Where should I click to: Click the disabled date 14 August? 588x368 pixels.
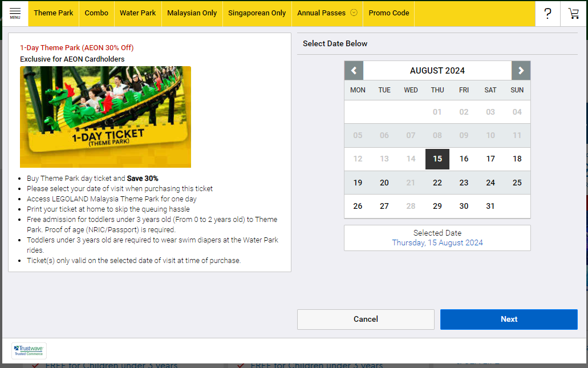pos(411,159)
